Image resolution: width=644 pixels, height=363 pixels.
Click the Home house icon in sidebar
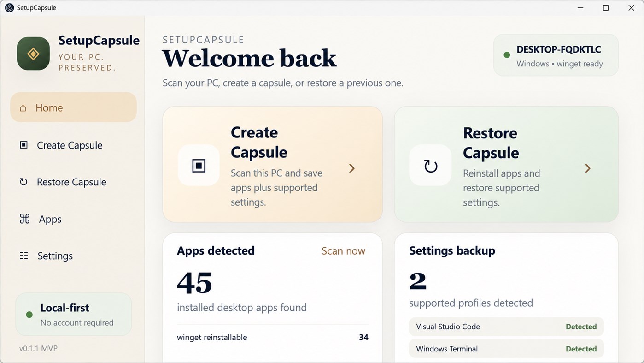[x=23, y=108]
